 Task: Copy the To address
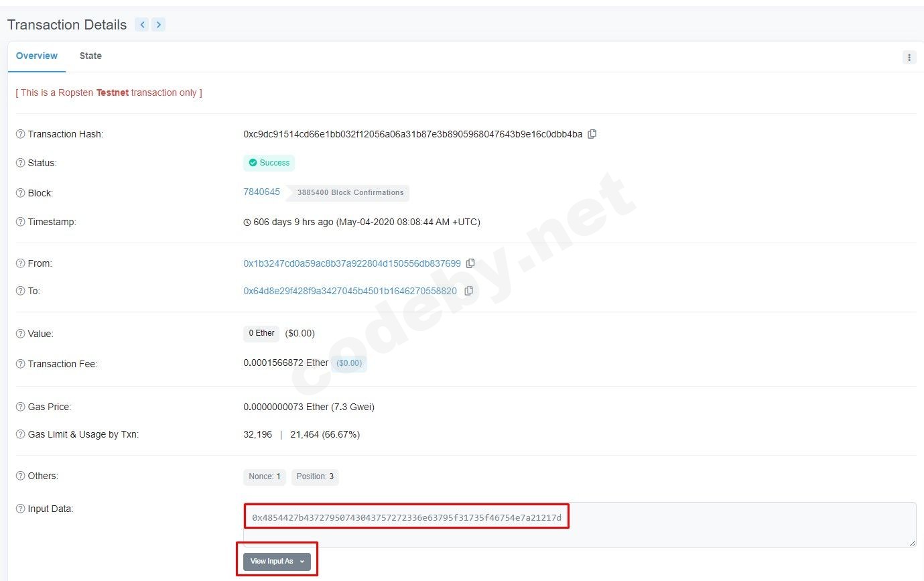coord(468,291)
